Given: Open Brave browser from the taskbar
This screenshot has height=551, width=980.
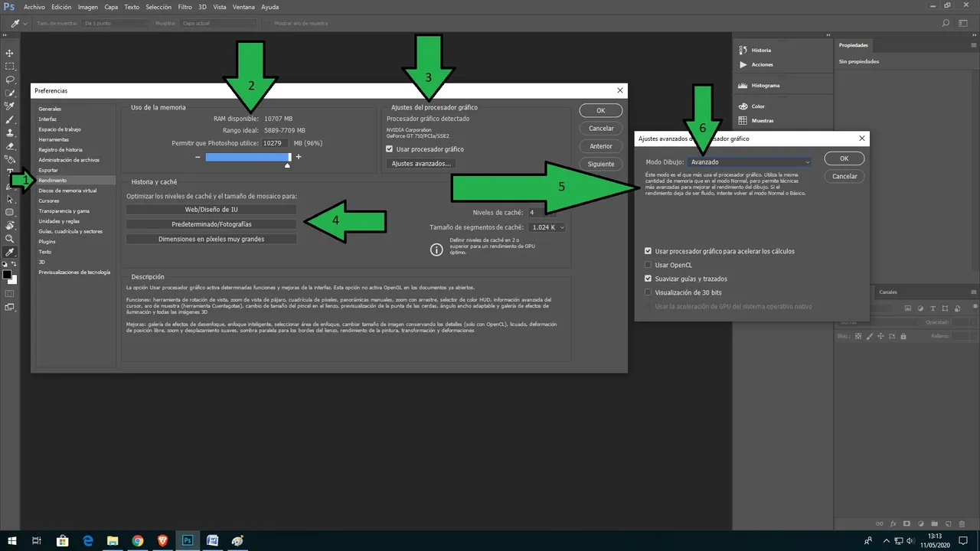Looking at the screenshot, I should point(162,540).
